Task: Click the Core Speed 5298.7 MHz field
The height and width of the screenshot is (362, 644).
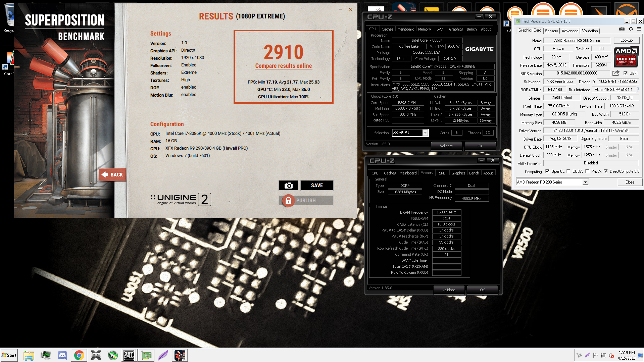Action: 408,103
